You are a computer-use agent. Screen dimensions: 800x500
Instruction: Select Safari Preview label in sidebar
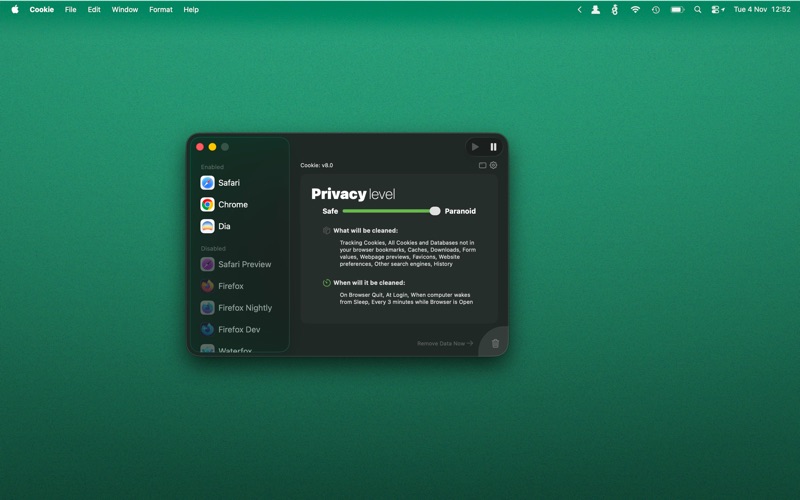(245, 264)
